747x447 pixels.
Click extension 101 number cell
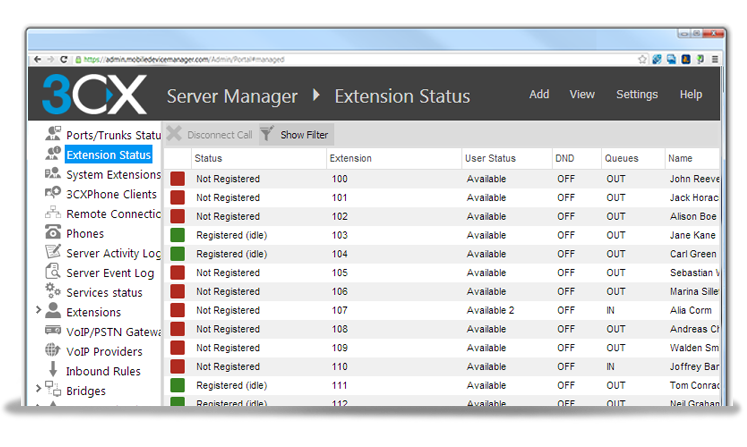340,197
